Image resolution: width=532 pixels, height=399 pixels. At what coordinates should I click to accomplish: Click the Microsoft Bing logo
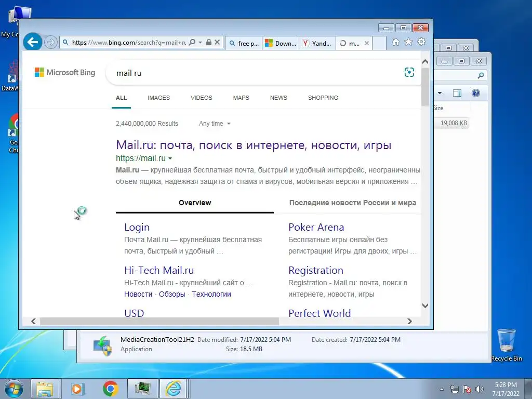coord(65,72)
